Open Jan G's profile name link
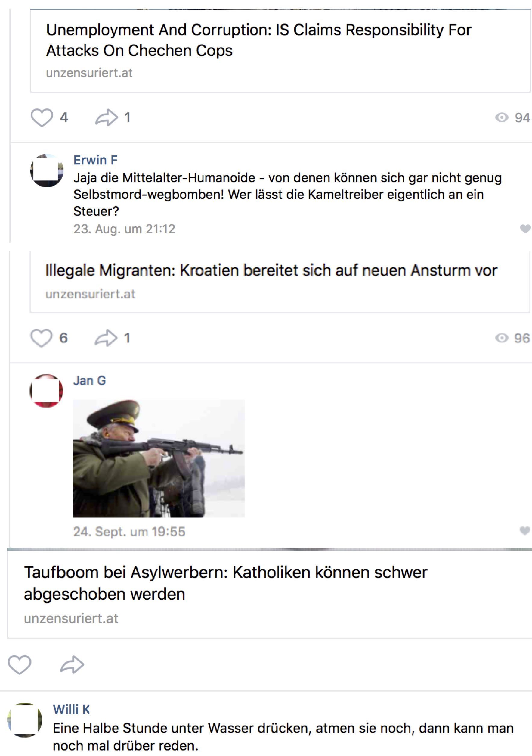Viewport: 532px width, 756px height. (x=89, y=381)
